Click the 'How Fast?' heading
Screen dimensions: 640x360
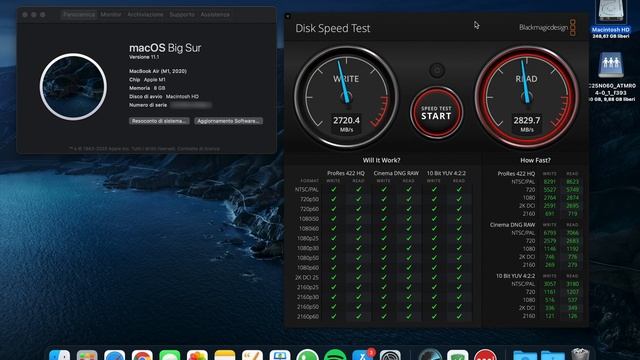pyautogui.click(x=535, y=160)
